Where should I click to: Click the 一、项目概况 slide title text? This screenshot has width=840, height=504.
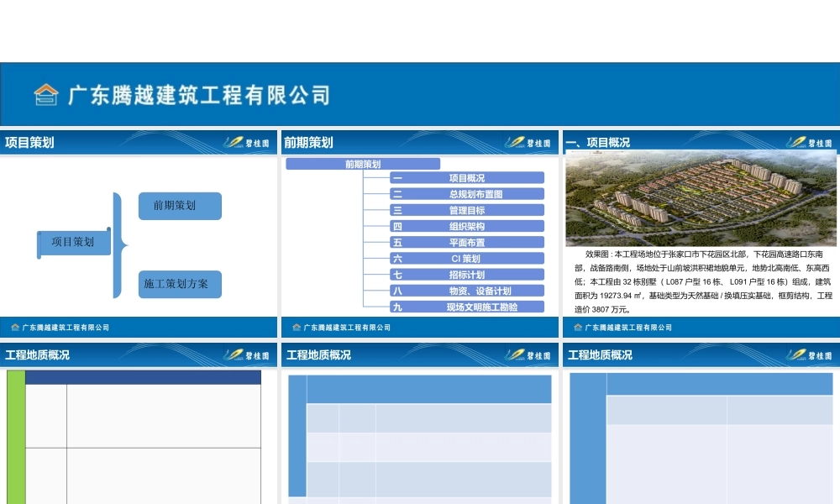coord(598,143)
